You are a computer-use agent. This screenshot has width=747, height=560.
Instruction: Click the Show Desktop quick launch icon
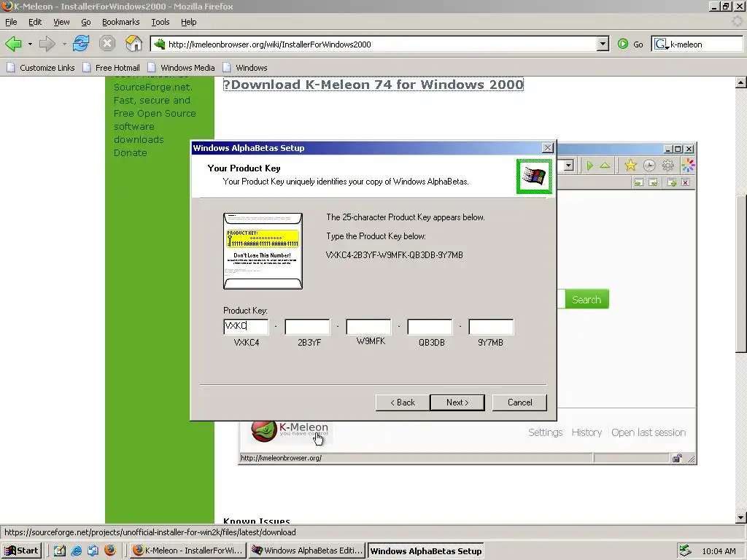click(x=60, y=551)
